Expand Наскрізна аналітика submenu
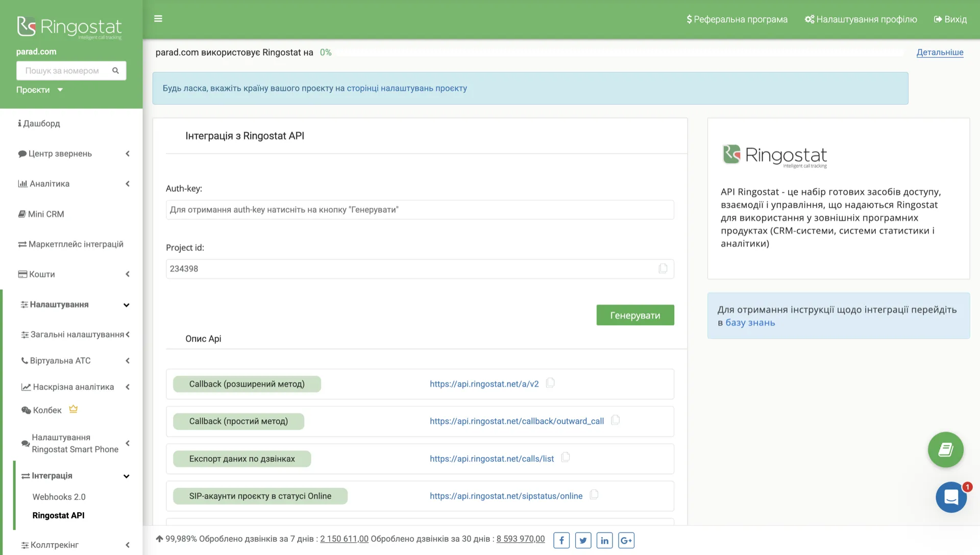The image size is (980, 555). coord(75,387)
